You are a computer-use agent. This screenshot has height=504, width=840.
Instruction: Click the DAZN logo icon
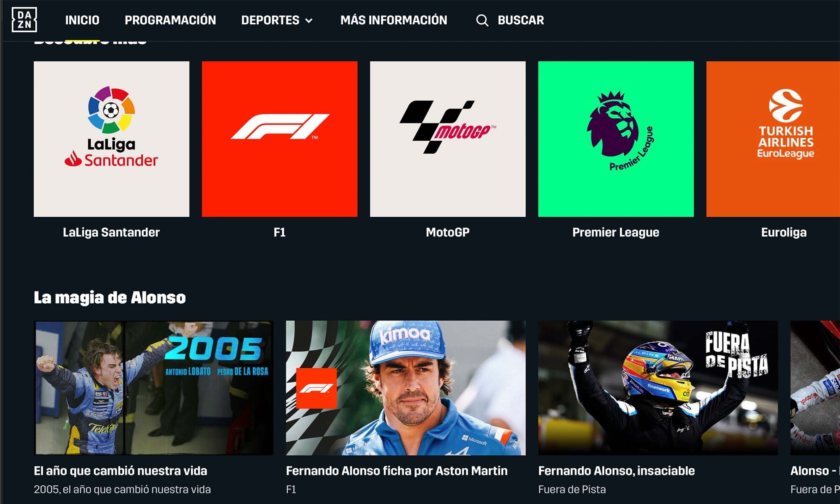pyautogui.click(x=24, y=20)
